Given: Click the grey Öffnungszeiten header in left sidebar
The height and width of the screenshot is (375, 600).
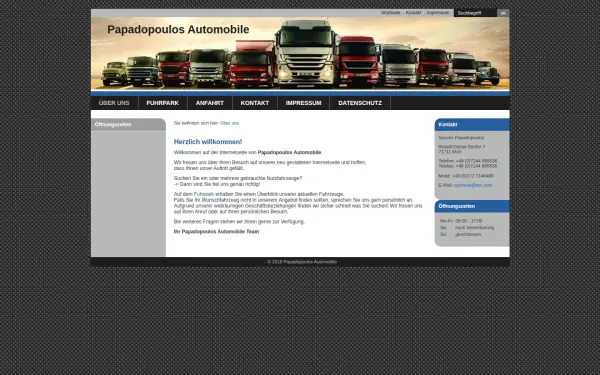Looking at the screenshot, I should coord(128,124).
